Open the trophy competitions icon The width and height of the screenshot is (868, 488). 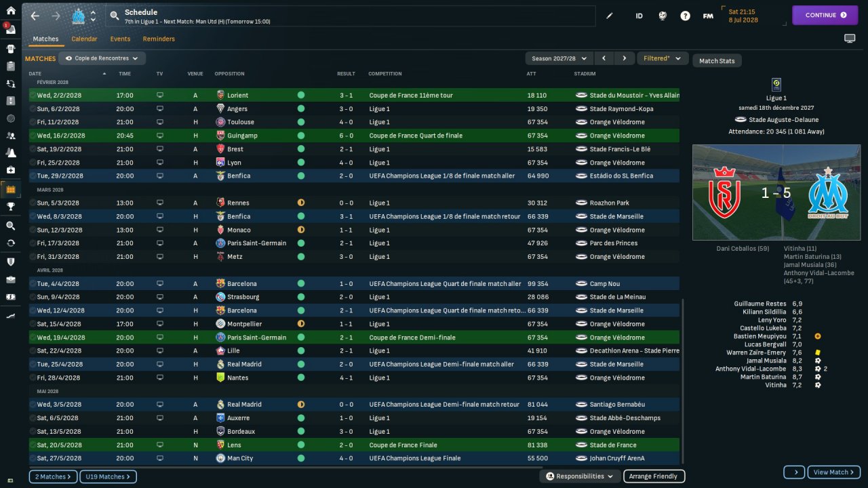pyautogui.click(x=10, y=207)
